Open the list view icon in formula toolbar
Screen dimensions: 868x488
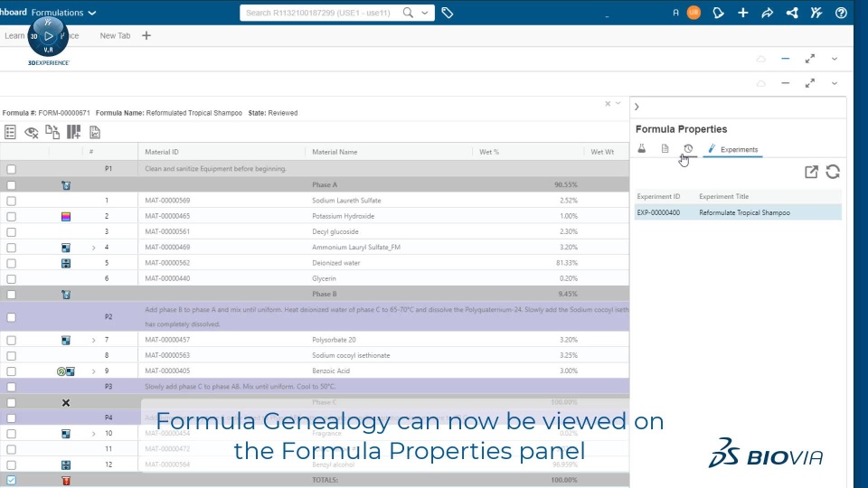[10, 132]
